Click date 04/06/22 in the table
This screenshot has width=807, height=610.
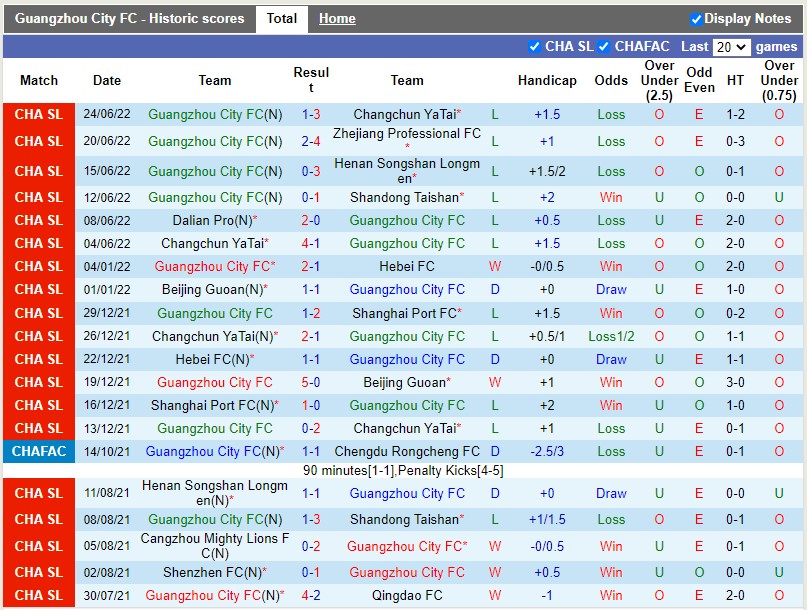point(107,243)
